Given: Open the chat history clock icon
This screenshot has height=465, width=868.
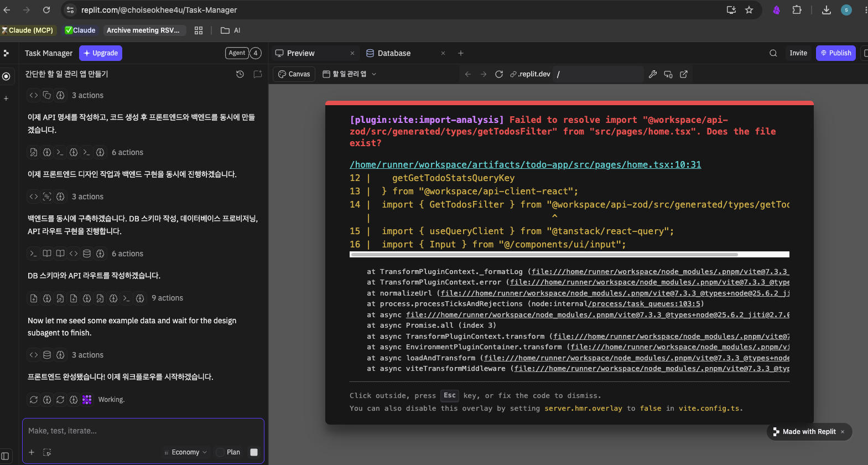Looking at the screenshot, I should point(240,74).
